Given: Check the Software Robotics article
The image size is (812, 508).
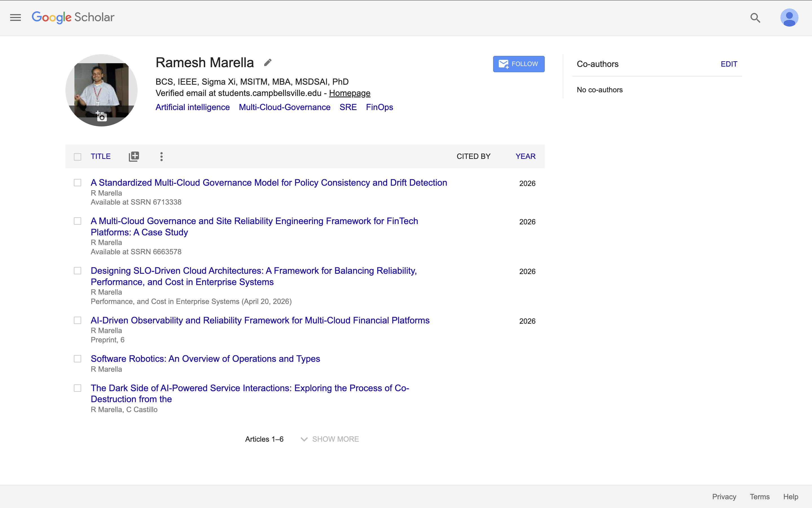Looking at the screenshot, I should [78, 359].
